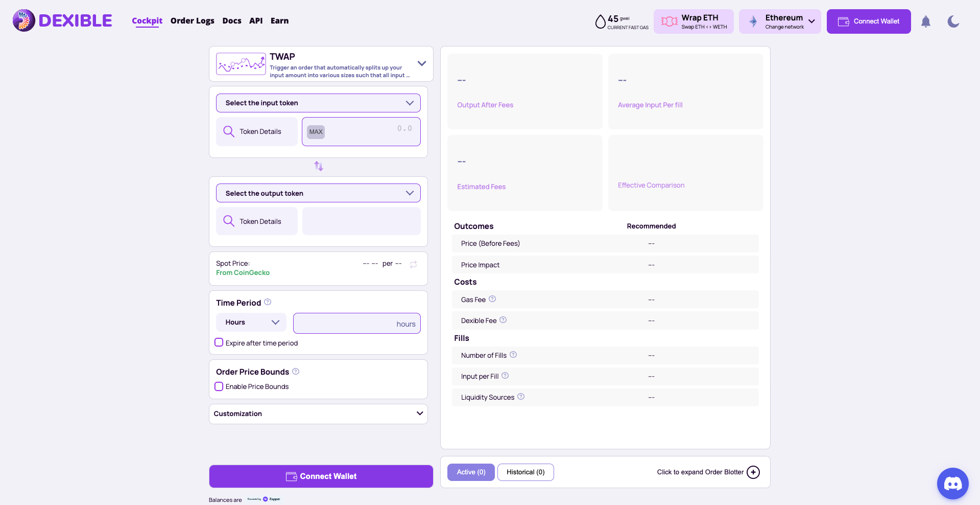Open the Hours time unit dropdown

251,323
